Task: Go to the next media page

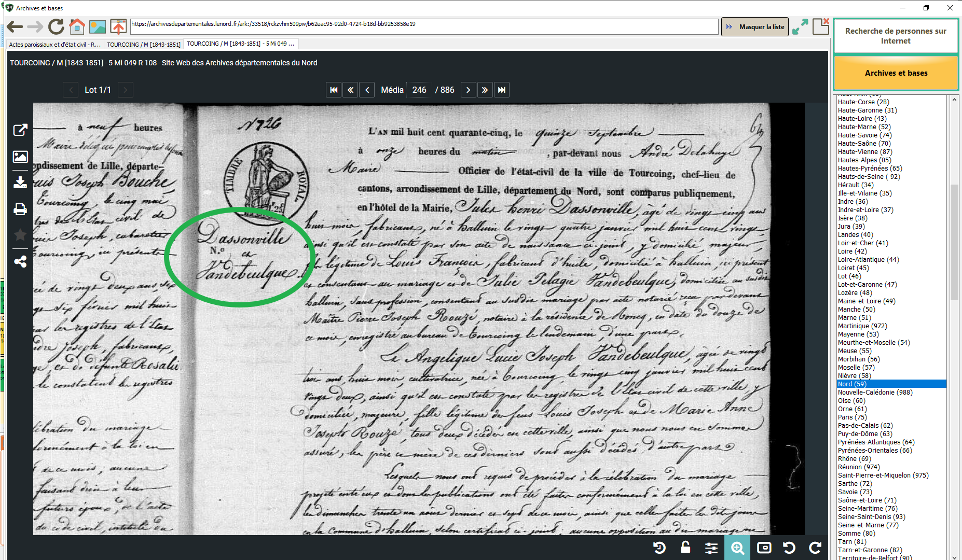Action: click(468, 90)
